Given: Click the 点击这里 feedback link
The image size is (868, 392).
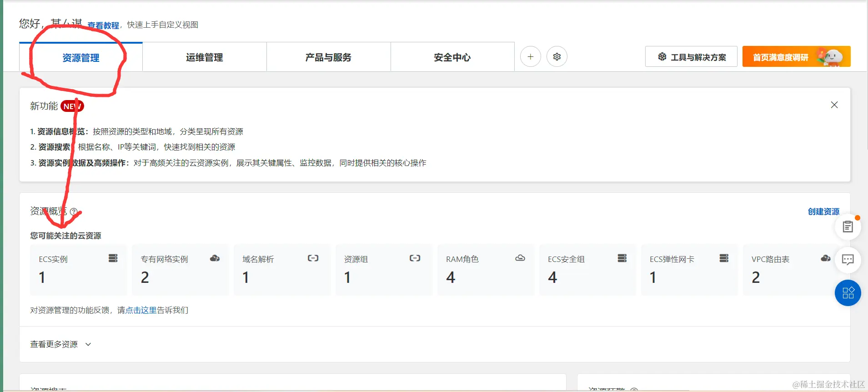Looking at the screenshot, I should (141, 310).
